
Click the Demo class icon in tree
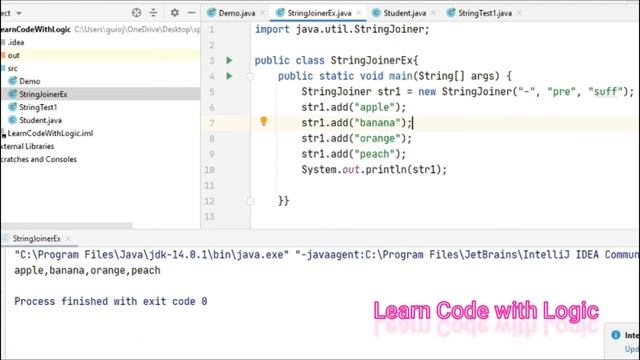click(x=13, y=81)
